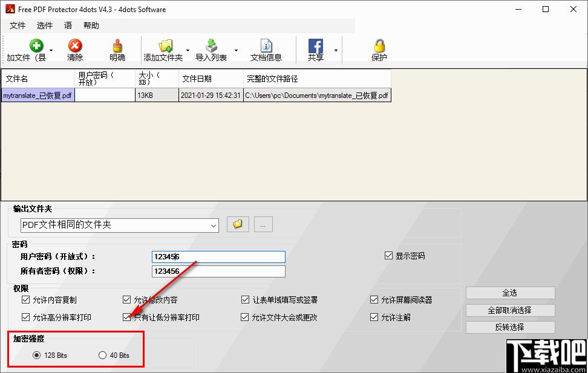This screenshot has width=588, height=373.
Task: Click the Invert Selection (反转选择) button
Action: 511,327
